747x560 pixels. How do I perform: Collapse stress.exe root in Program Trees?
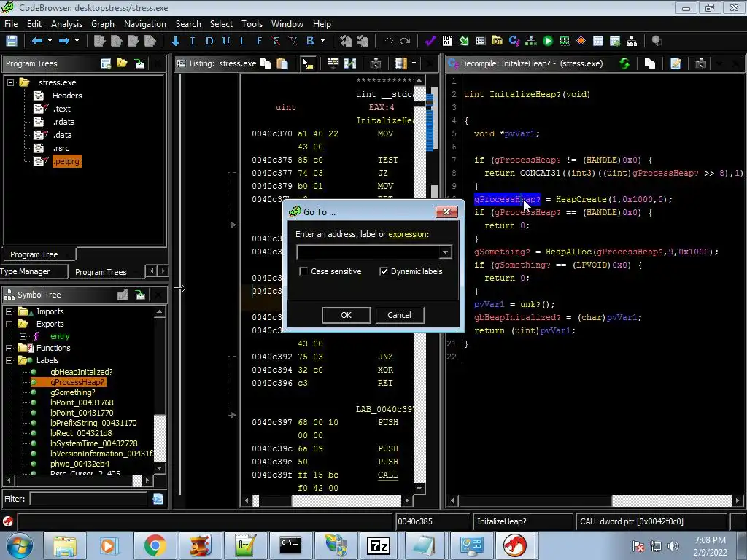10,82
